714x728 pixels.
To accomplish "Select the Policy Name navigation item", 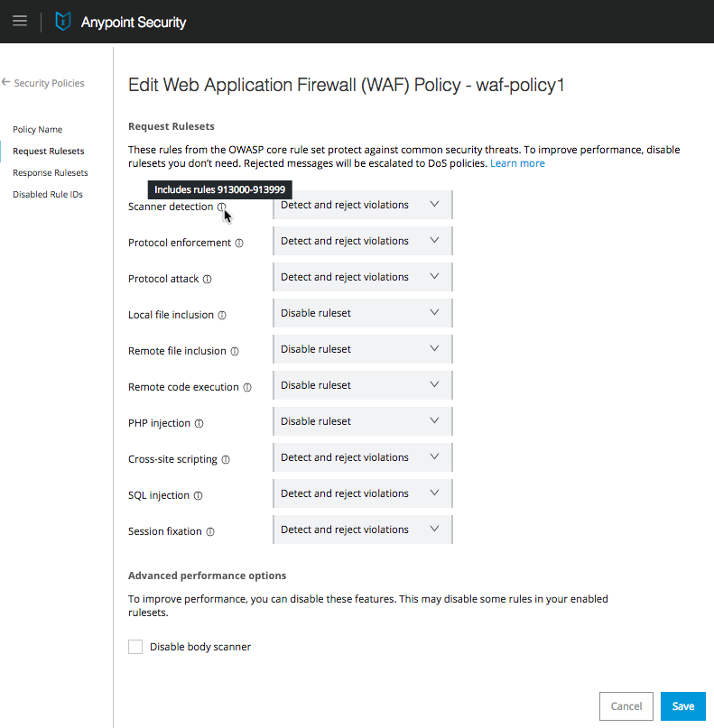I will [x=37, y=129].
